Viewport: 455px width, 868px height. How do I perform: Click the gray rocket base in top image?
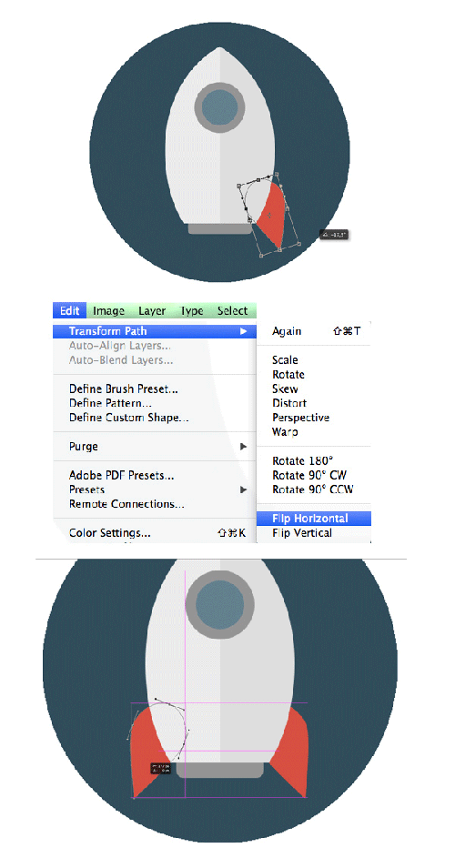click(219, 228)
